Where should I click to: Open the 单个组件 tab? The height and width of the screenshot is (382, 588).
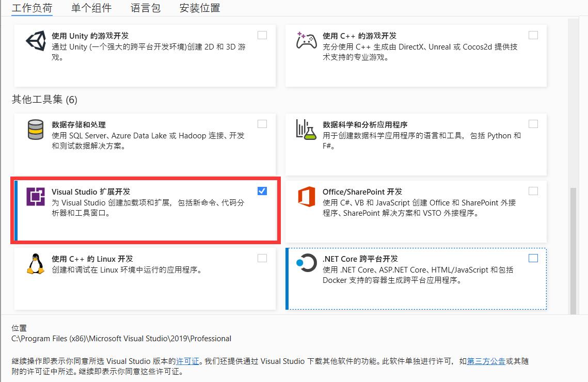coord(91,8)
